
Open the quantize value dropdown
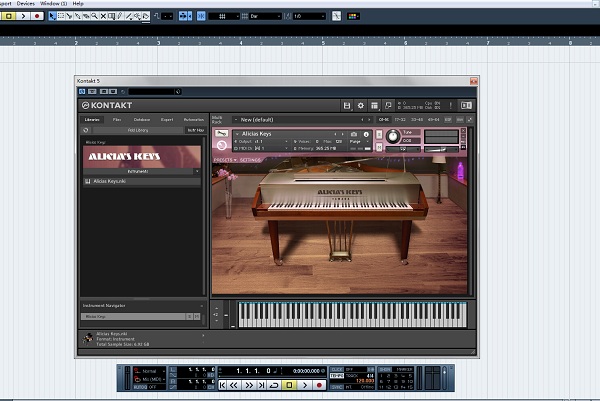[x=309, y=16]
